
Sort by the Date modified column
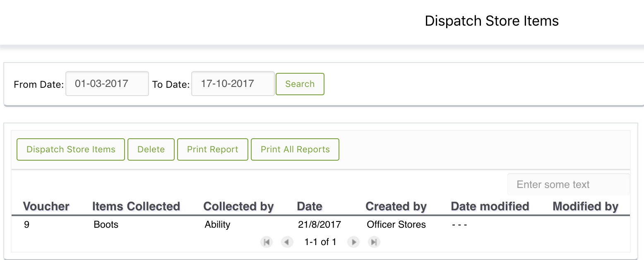coord(490,206)
